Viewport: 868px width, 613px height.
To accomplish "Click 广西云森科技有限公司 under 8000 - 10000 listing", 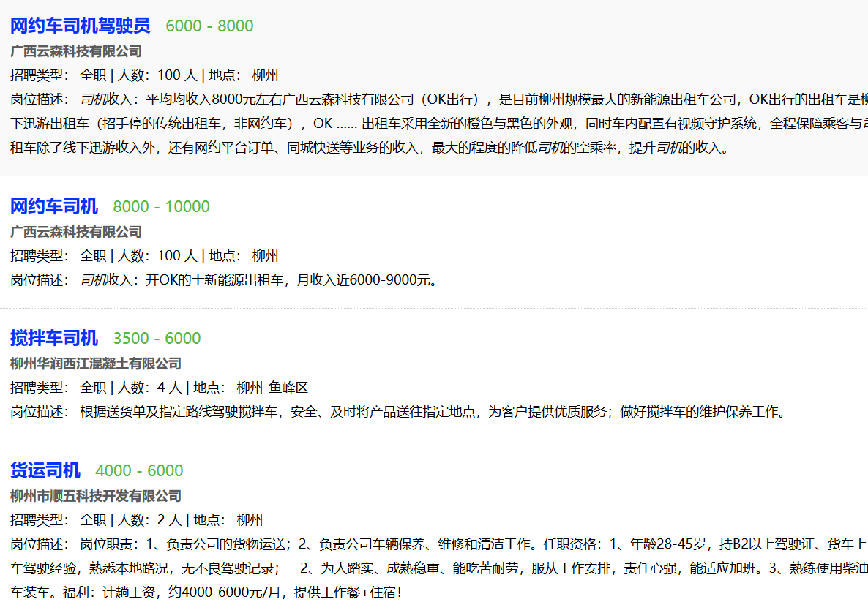I will coord(76,232).
